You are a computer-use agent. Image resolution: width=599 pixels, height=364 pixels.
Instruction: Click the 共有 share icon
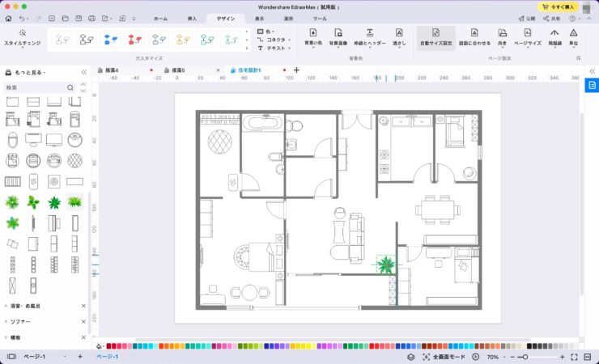point(551,19)
